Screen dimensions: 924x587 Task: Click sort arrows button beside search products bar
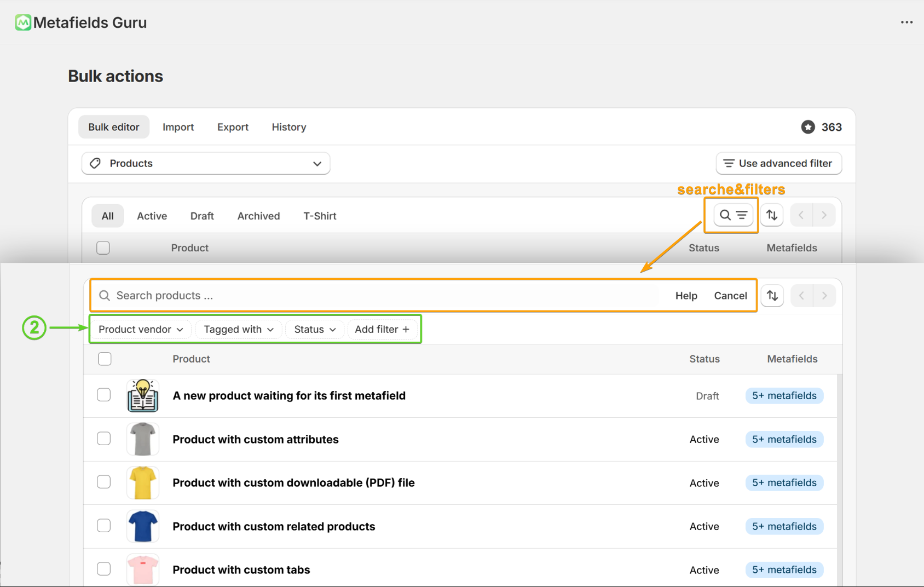click(772, 296)
